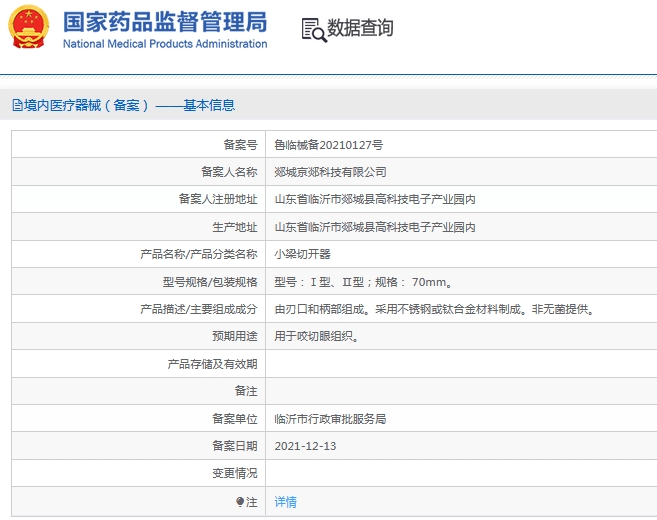Click 产品名称/产品分类名称 label
This screenshot has height=520, width=657.
point(199,254)
